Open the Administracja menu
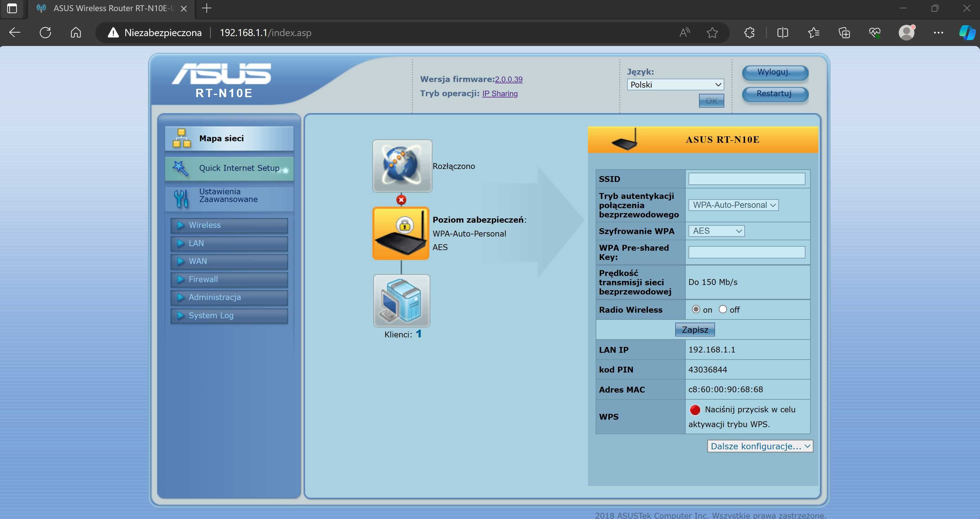Screen dimensions: 980x519 tap(229, 297)
